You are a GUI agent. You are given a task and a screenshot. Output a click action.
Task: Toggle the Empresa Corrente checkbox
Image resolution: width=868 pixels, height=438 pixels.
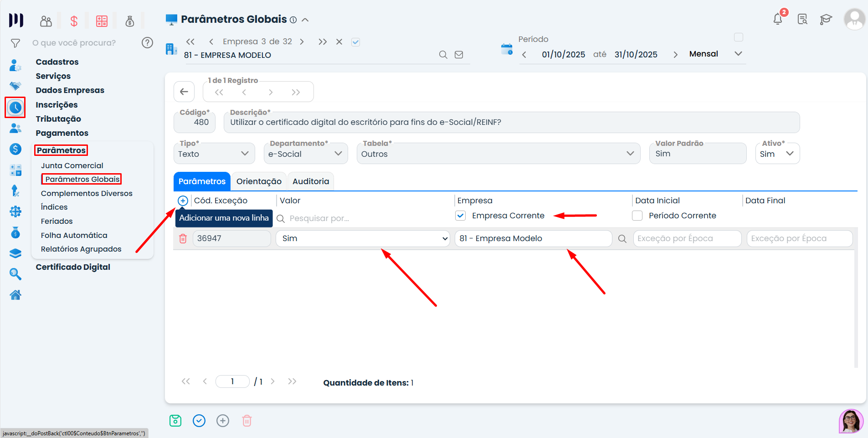coord(461,216)
